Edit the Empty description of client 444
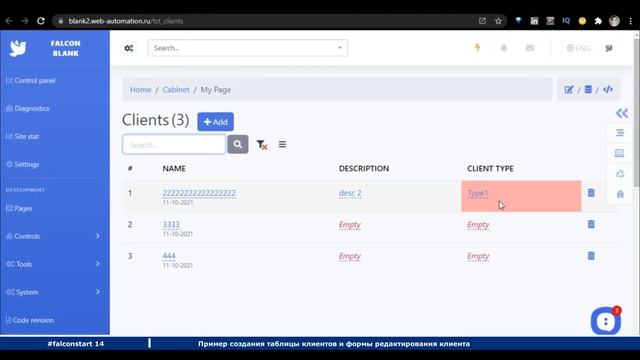The image size is (640, 360). (x=350, y=256)
